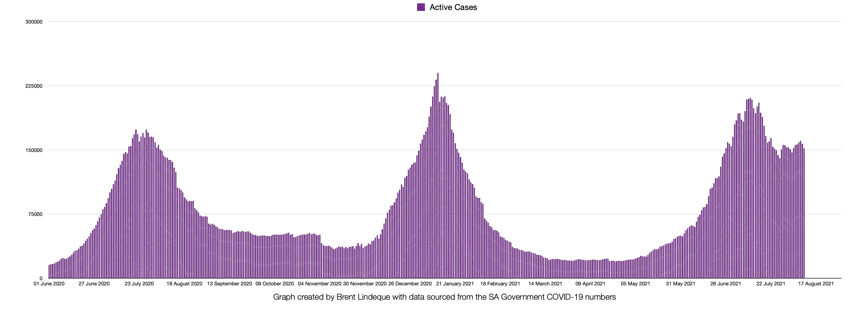Image resolution: width=868 pixels, height=322 pixels.
Task: Click the 13 September 2020 axis label
Action: 229,284
